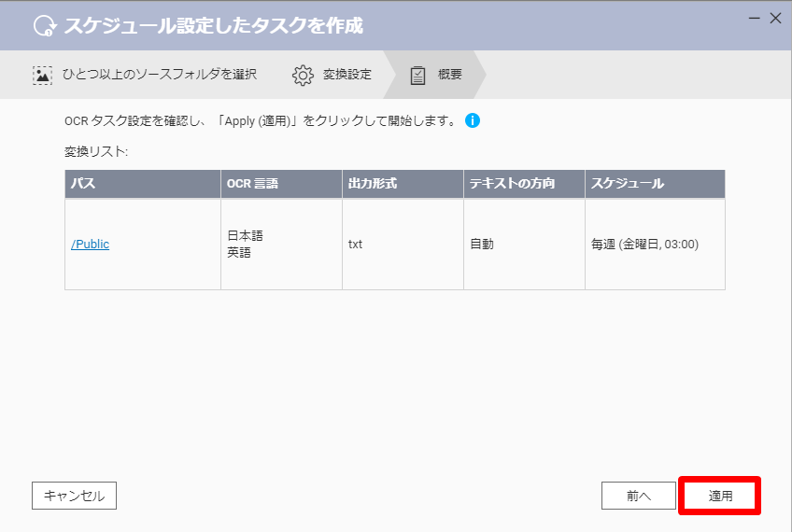Click the スケジュール column header

[655, 184]
